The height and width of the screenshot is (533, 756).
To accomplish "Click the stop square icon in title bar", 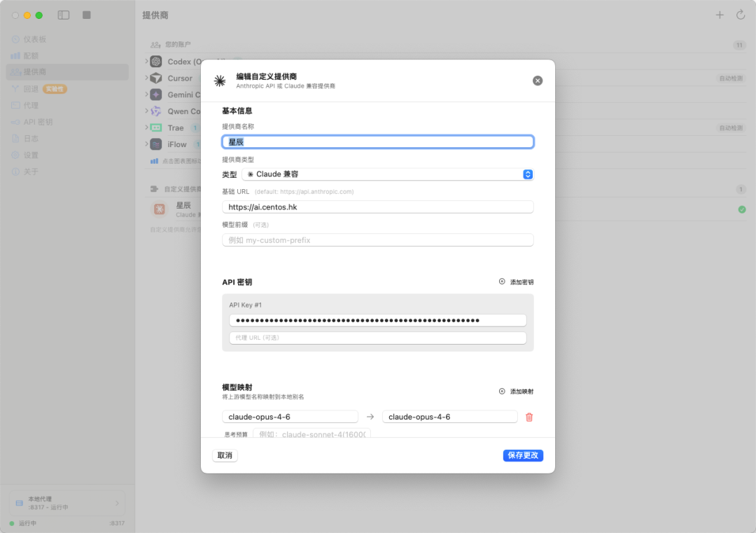I will point(87,15).
